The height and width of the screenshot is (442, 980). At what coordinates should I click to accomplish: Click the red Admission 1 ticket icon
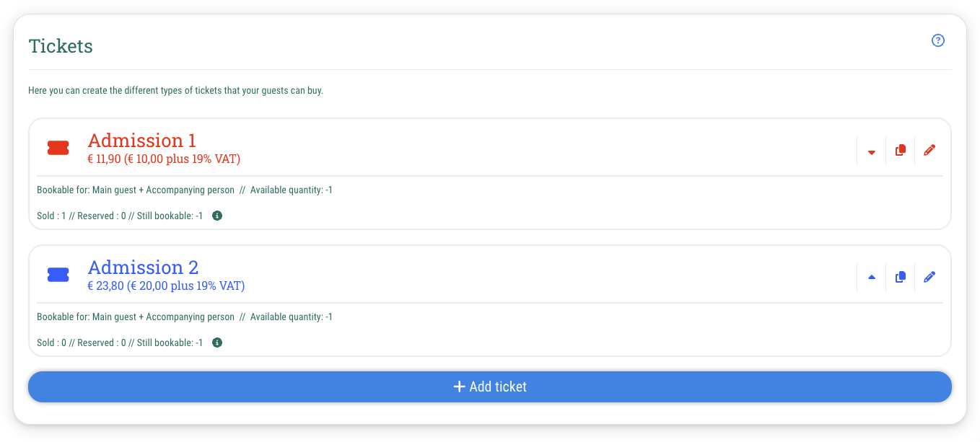tap(58, 148)
